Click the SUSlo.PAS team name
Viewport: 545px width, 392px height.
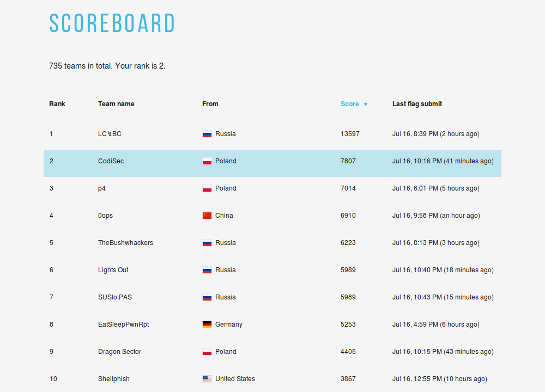pos(115,297)
